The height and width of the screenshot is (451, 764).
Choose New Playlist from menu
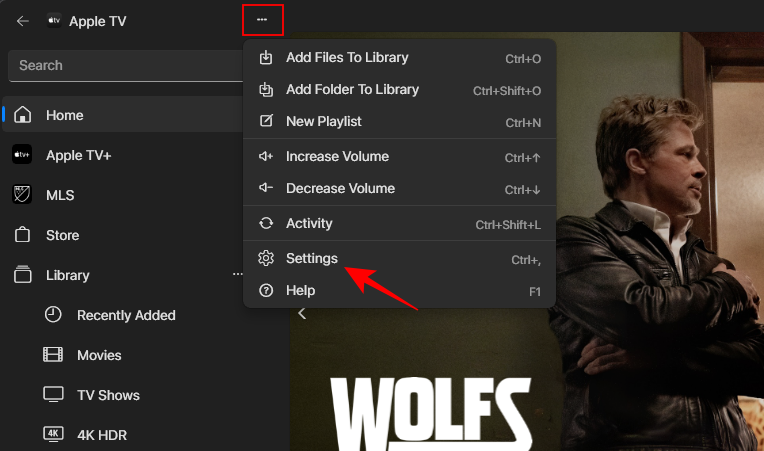pyautogui.click(x=400, y=122)
